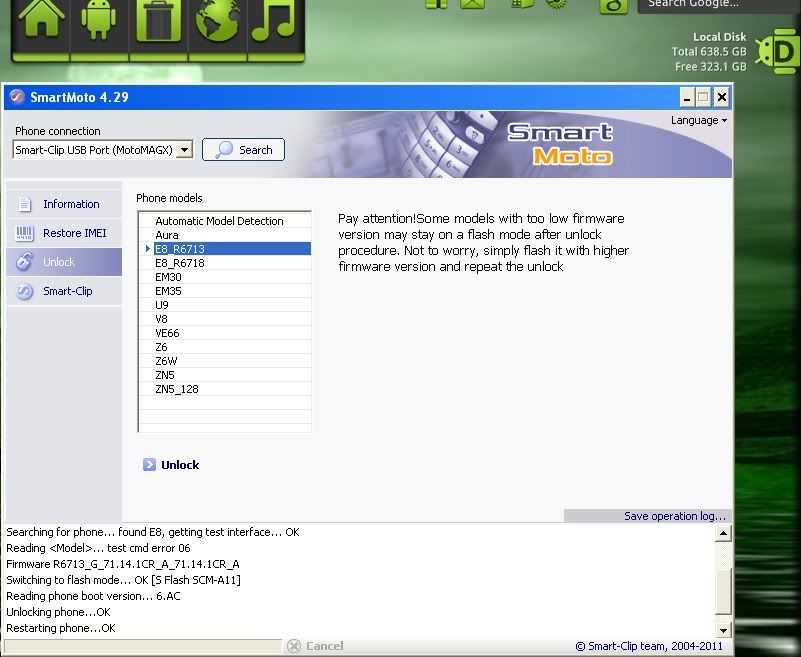The width and height of the screenshot is (801, 657).
Task: Expand the Phone connection port dropdown
Action: [184, 150]
